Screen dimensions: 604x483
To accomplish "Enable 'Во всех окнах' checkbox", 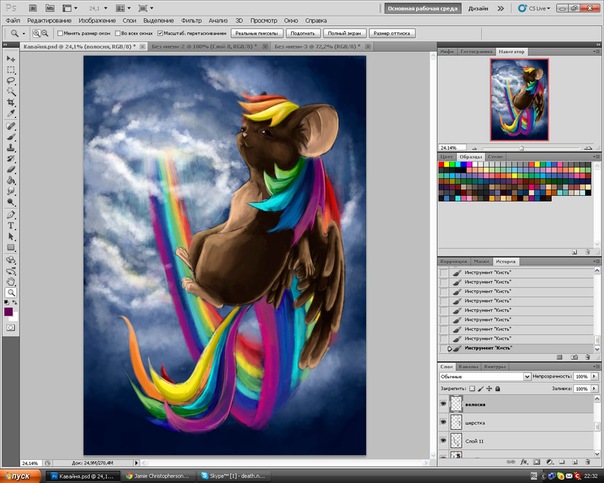I will coord(118,34).
